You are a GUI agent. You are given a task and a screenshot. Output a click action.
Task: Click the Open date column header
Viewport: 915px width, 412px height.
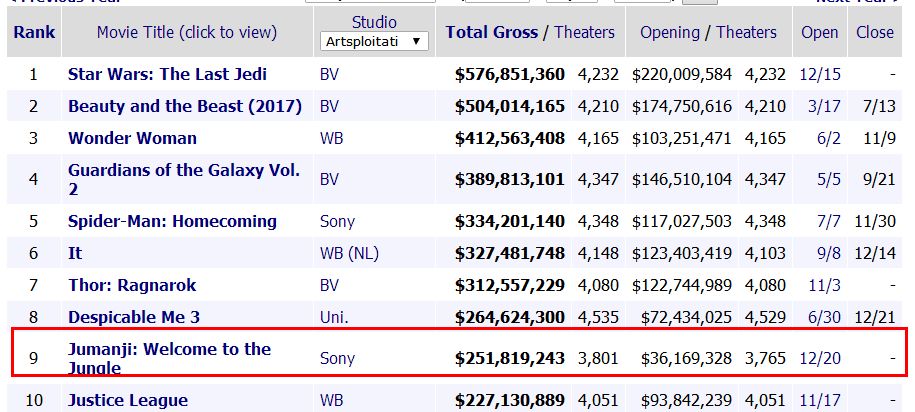click(819, 32)
